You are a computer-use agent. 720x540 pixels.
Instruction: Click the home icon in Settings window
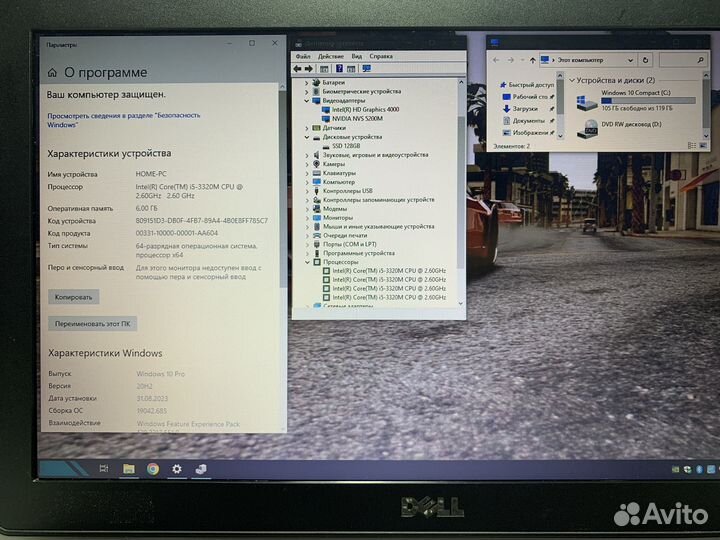coord(52,73)
